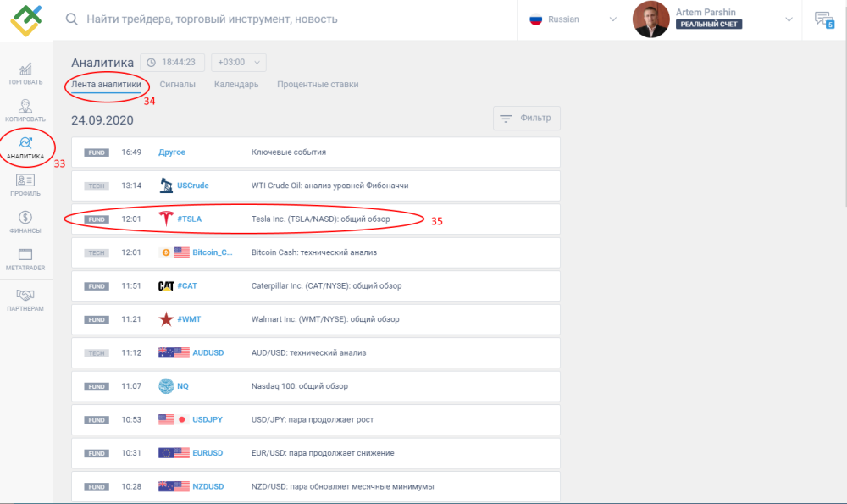This screenshot has height=504, width=847.
Task: Open 'EUR/USD: пара продолжает снижение'
Action: [x=323, y=453]
